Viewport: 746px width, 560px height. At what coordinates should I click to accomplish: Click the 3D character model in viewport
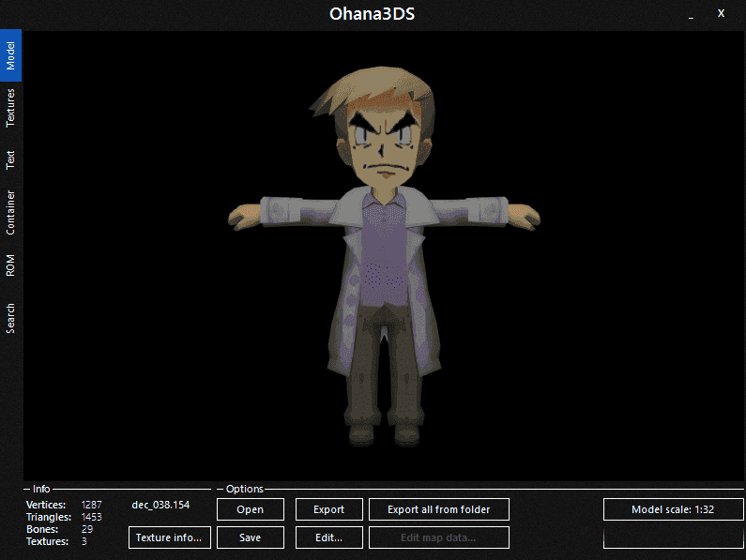[384, 257]
